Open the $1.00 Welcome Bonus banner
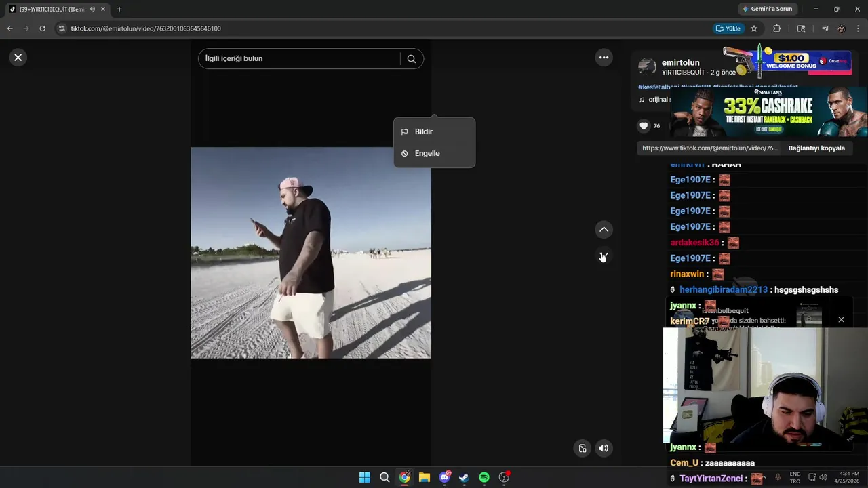The height and width of the screenshot is (488, 868). (787, 61)
